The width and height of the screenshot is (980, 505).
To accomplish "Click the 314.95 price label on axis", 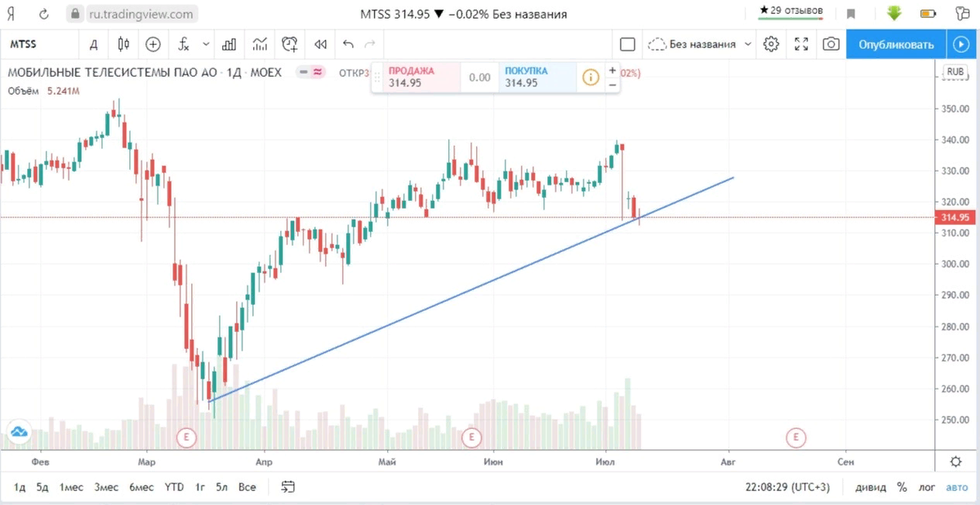I will pyautogui.click(x=955, y=217).
